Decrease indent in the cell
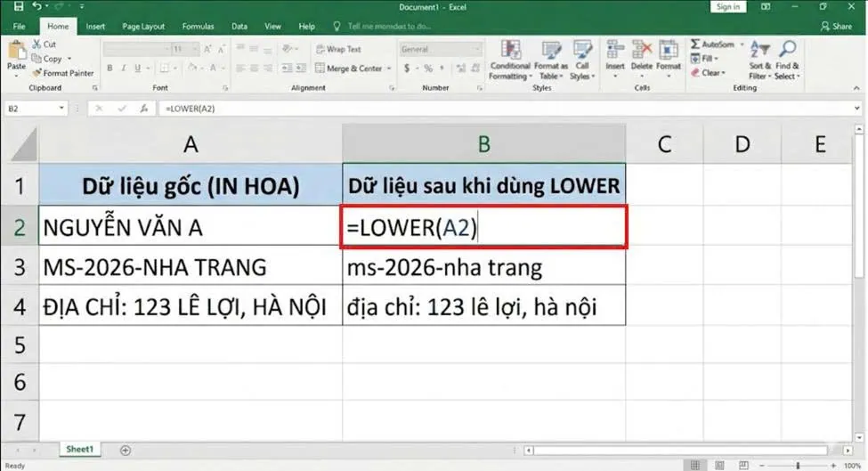This screenshot has height=471, width=868. [287, 68]
